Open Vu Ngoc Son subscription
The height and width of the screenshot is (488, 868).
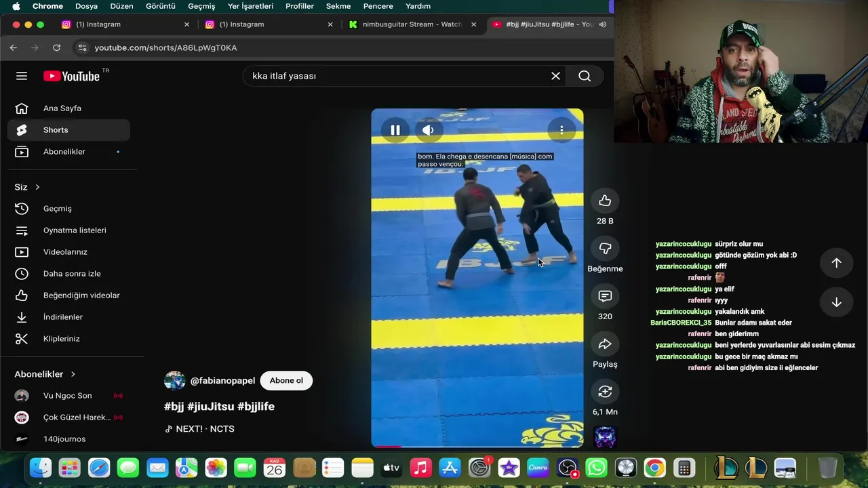coord(68,396)
